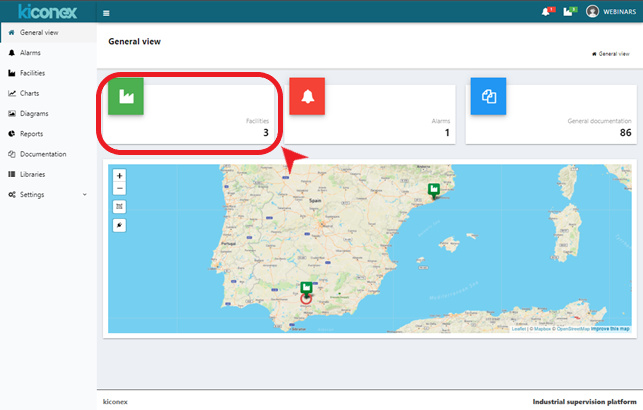Open the WEBINARS user profile menu
The image size is (643, 410).
(614, 12)
